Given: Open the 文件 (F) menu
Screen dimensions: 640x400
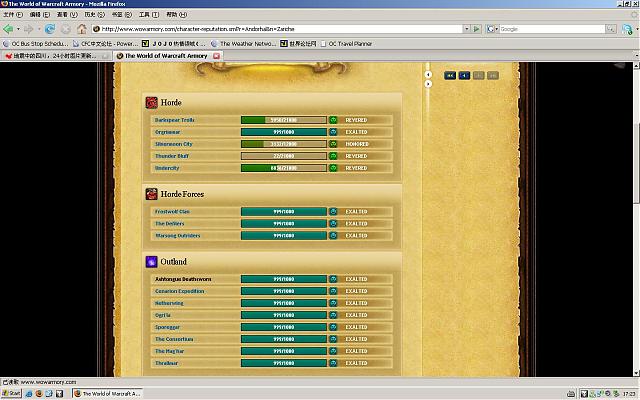Looking at the screenshot, I should 13,15.
